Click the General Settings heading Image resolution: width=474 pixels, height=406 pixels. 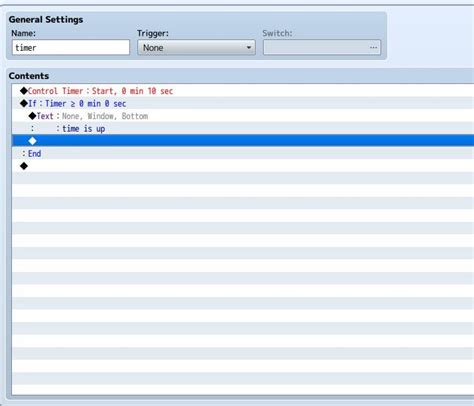[46, 20]
